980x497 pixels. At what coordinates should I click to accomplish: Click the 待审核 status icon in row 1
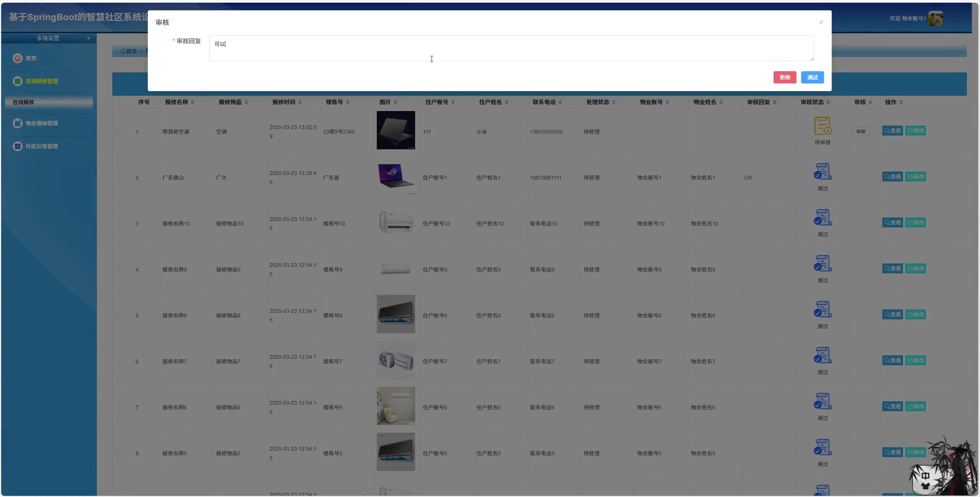(822, 126)
